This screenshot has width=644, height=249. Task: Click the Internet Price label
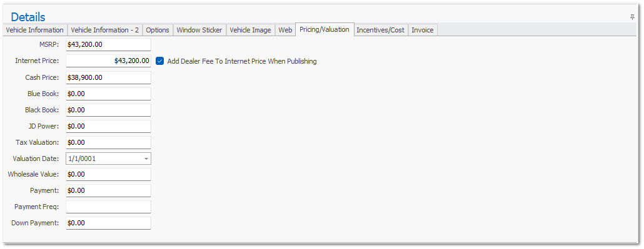[38, 61]
